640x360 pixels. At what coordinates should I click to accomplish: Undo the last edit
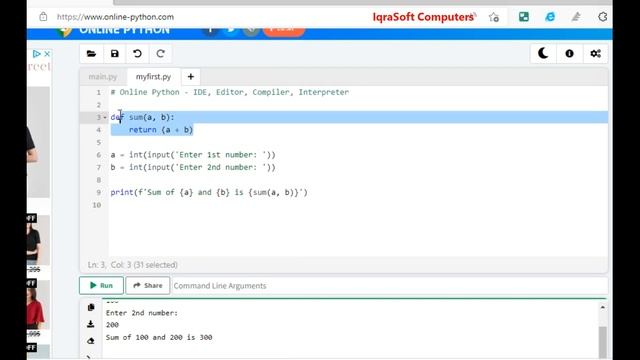coord(137,53)
